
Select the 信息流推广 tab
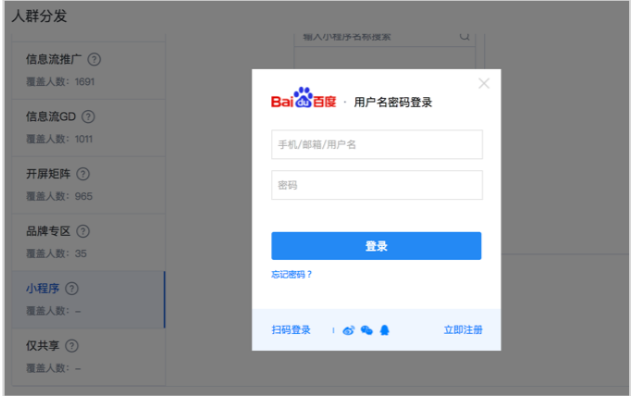coord(89,70)
